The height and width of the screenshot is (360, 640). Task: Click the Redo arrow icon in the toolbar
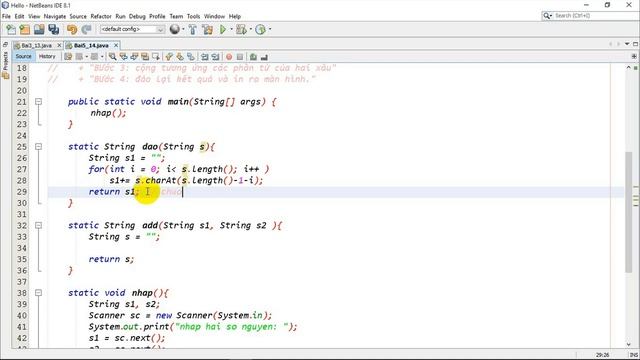86,29
